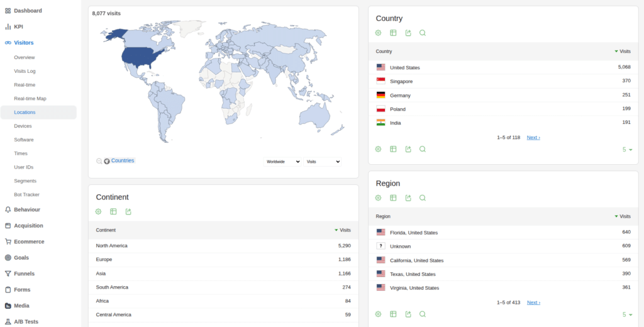The height and width of the screenshot is (327, 644).
Task: Expand the Region table row limit selector
Action: click(627, 314)
